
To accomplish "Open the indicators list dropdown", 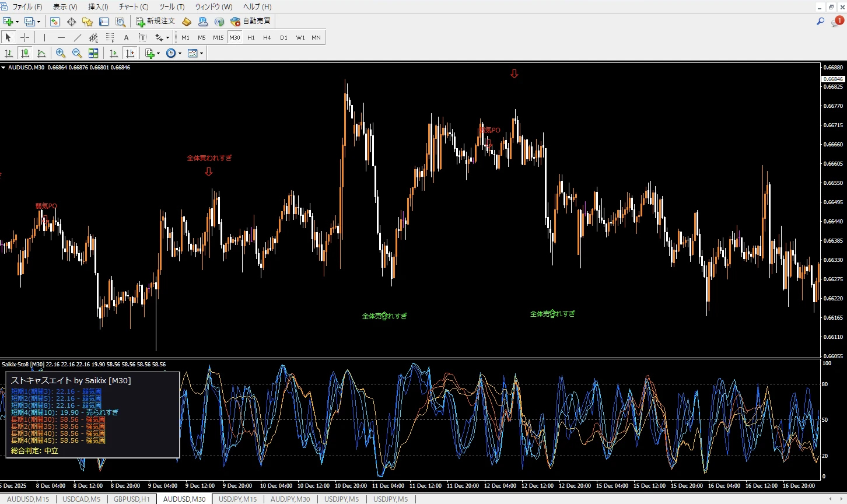I will (x=158, y=53).
